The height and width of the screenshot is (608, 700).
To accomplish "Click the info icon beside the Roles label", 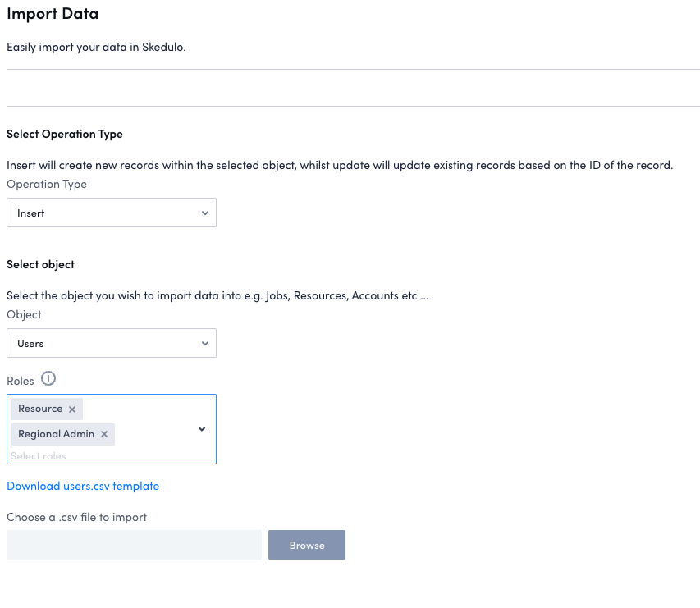I will click(x=48, y=379).
